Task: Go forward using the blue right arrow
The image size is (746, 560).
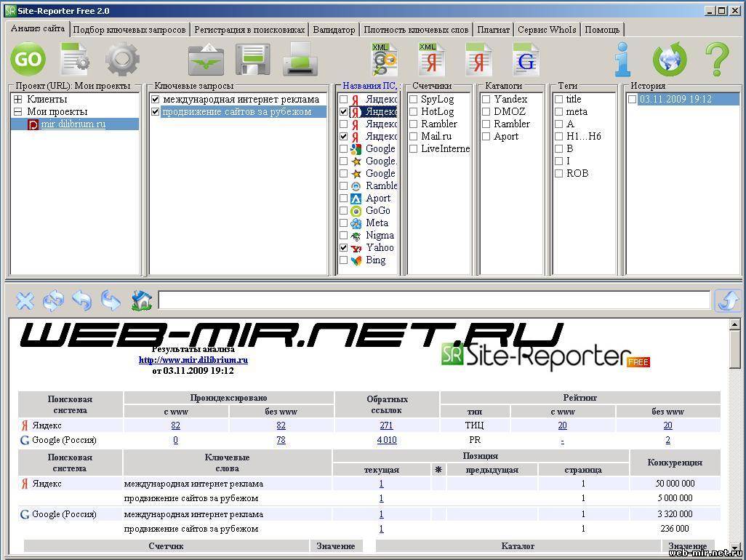Action: (x=111, y=300)
